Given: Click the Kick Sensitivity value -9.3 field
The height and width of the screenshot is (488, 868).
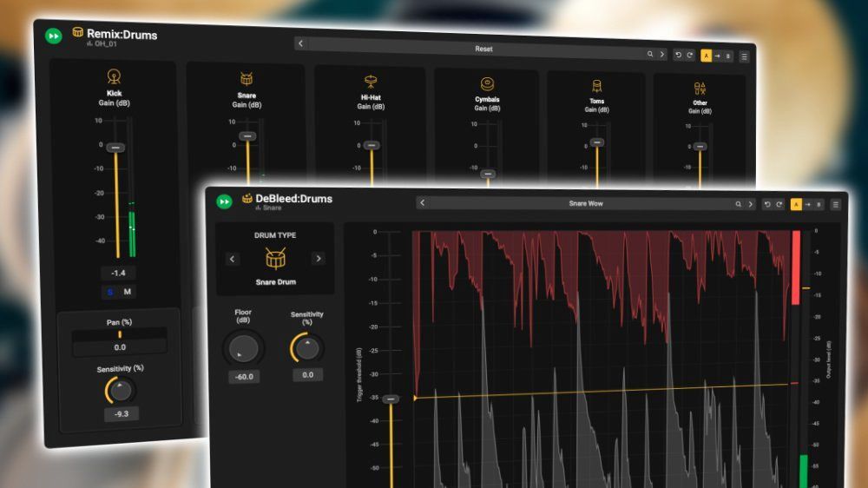Looking at the screenshot, I should tap(122, 414).
